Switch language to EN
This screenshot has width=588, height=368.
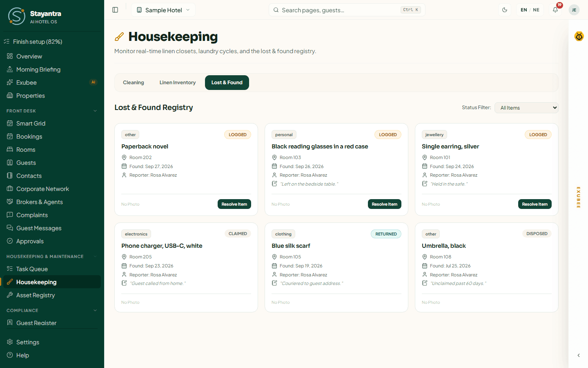(x=524, y=10)
